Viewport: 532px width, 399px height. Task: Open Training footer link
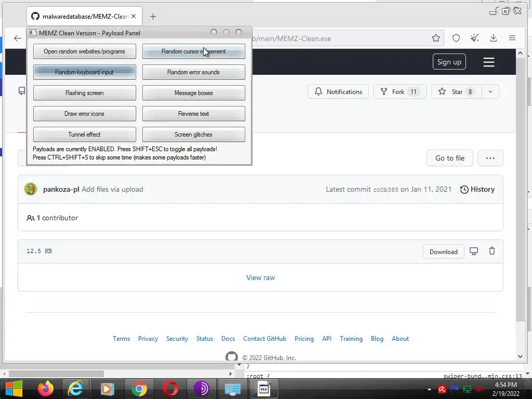(x=351, y=339)
